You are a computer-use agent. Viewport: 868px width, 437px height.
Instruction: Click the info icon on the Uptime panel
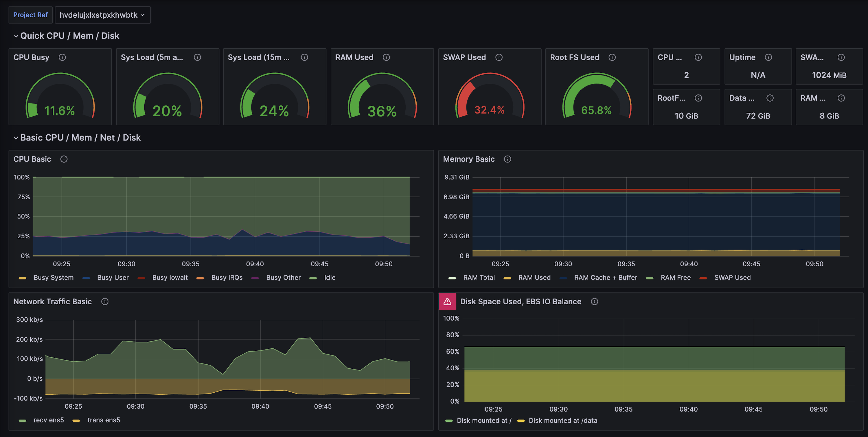coord(768,57)
